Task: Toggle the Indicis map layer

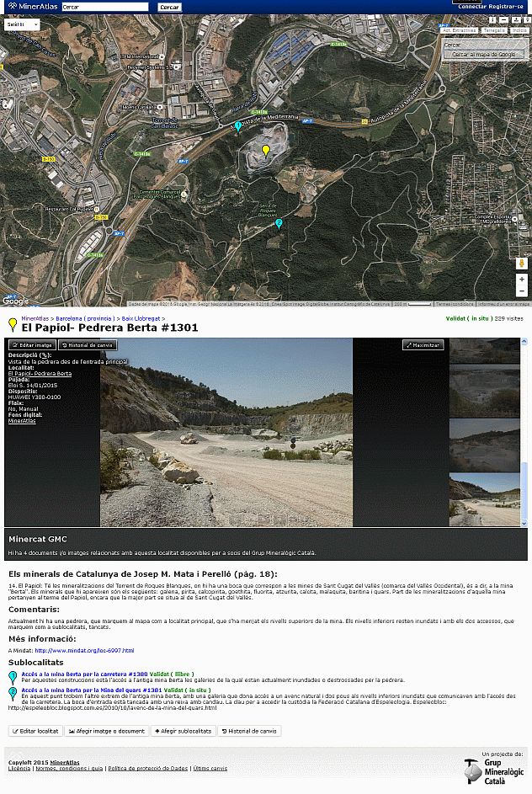Action: (519, 30)
